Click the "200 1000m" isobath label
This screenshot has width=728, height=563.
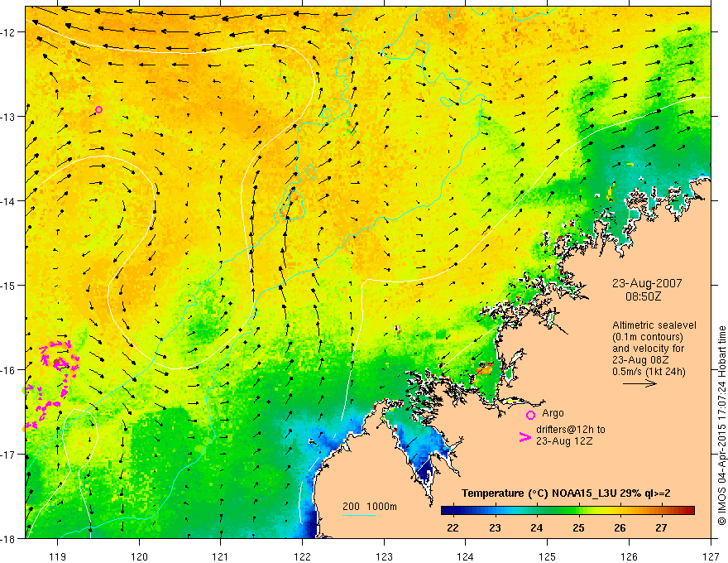[x=370, y=507]
